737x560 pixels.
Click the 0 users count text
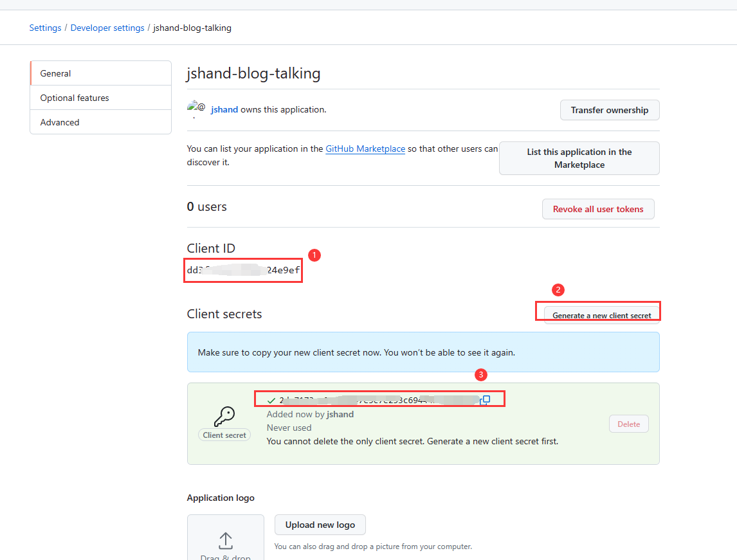(x=207, y=207)
